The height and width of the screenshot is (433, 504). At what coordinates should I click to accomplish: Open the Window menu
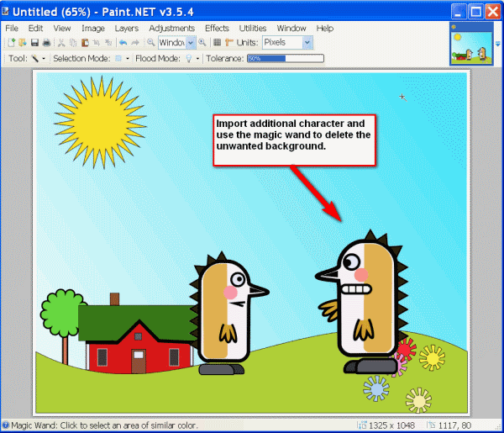(x=291, y=29)
